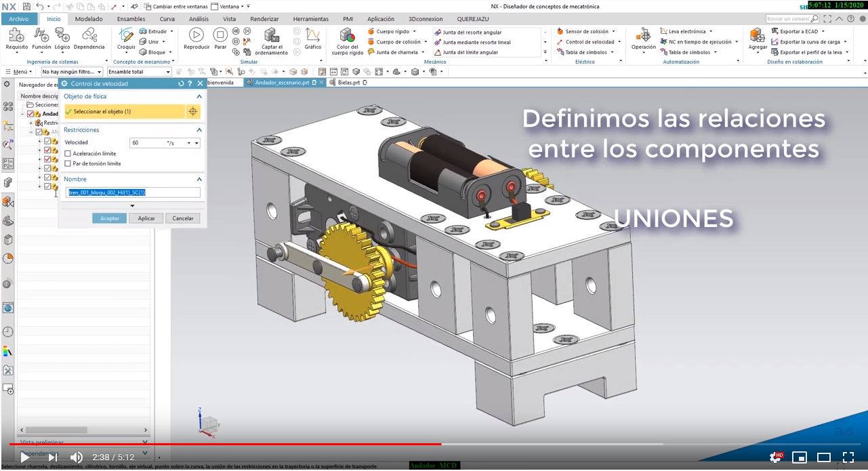Expand more options arrow in dialog
Viewport: 868px width, 471px height.
[132, 205]
